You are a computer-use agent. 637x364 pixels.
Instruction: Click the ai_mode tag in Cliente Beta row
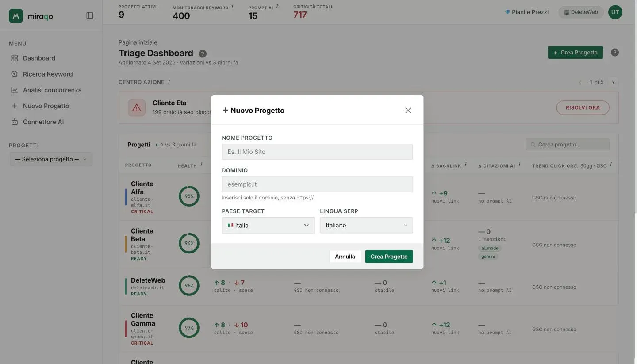[489, 249]
